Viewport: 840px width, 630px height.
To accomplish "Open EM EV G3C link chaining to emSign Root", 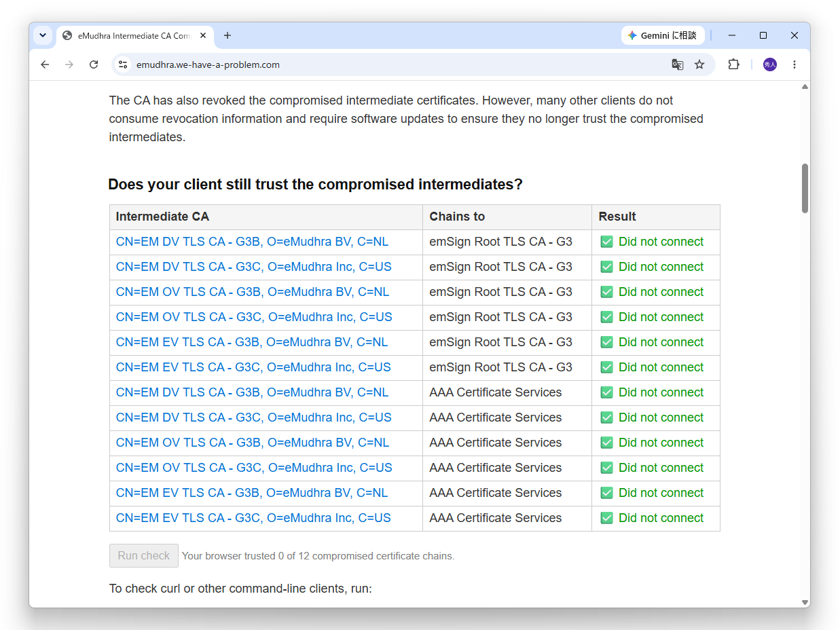I will click(x=253, y=367).
